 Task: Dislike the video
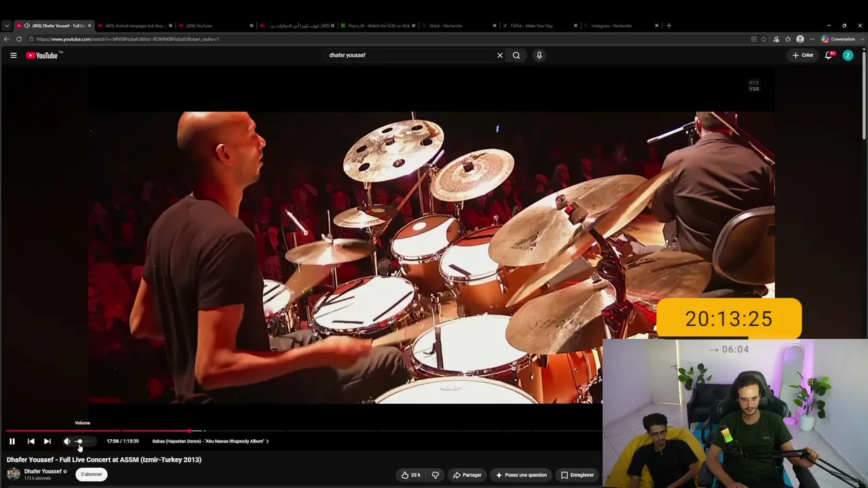[x=435, y=475]
